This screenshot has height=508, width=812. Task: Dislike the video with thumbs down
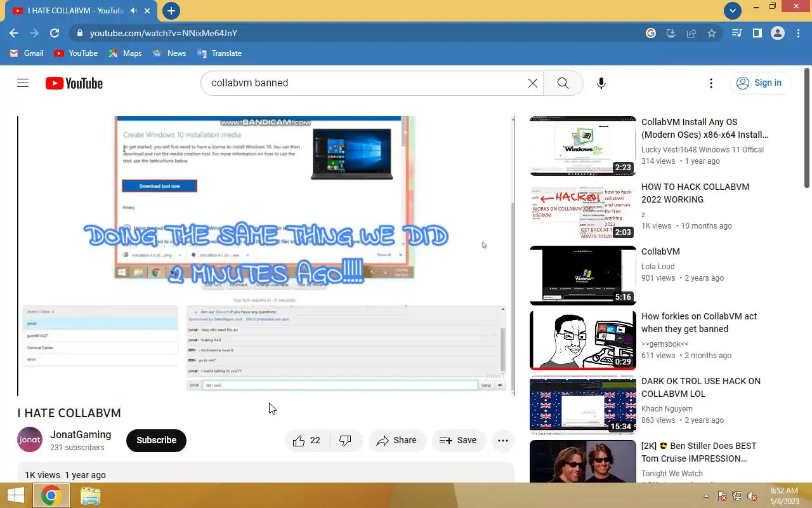click(346, 441)
